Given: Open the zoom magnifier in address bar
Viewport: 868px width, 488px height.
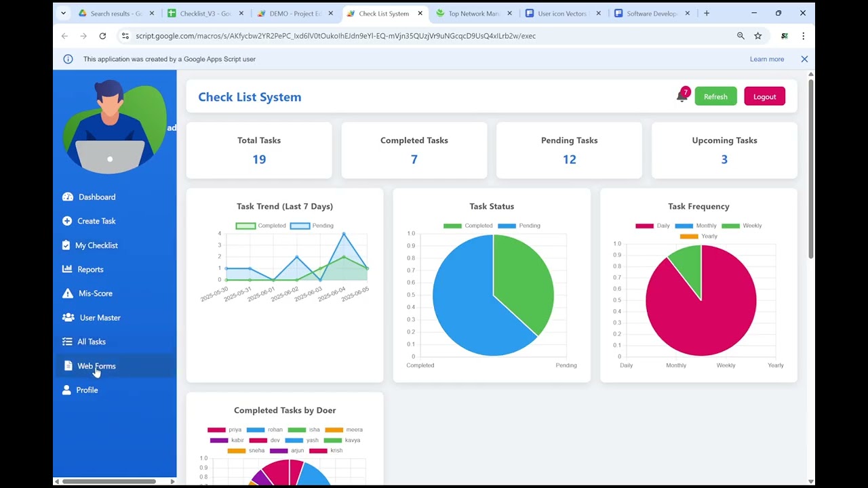Looking at the screenshot, I should (741, 36).
